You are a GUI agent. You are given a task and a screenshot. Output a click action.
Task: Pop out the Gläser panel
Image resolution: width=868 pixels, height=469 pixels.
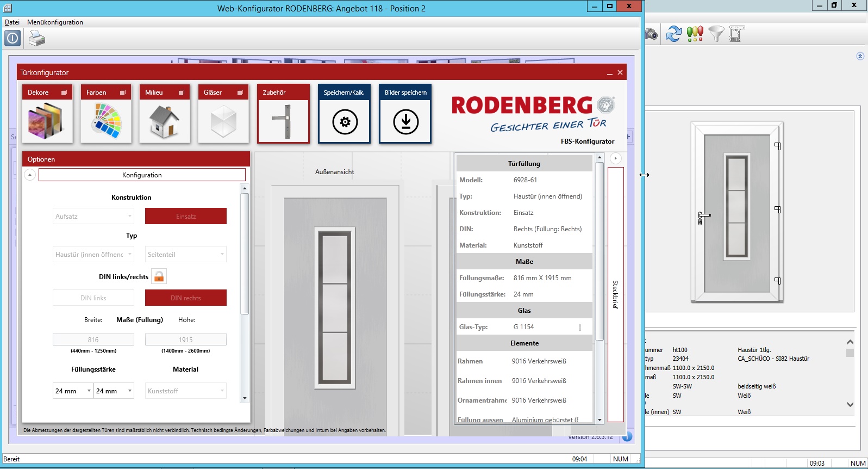240,92
